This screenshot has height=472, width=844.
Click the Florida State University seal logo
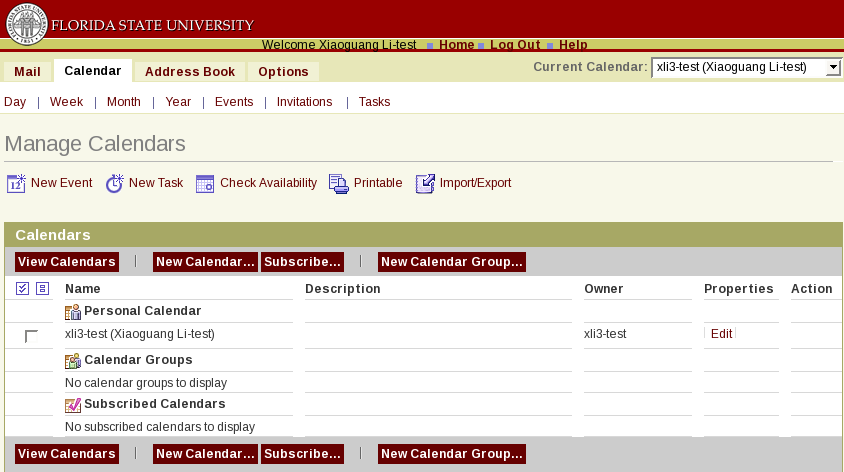pos(26,24)
